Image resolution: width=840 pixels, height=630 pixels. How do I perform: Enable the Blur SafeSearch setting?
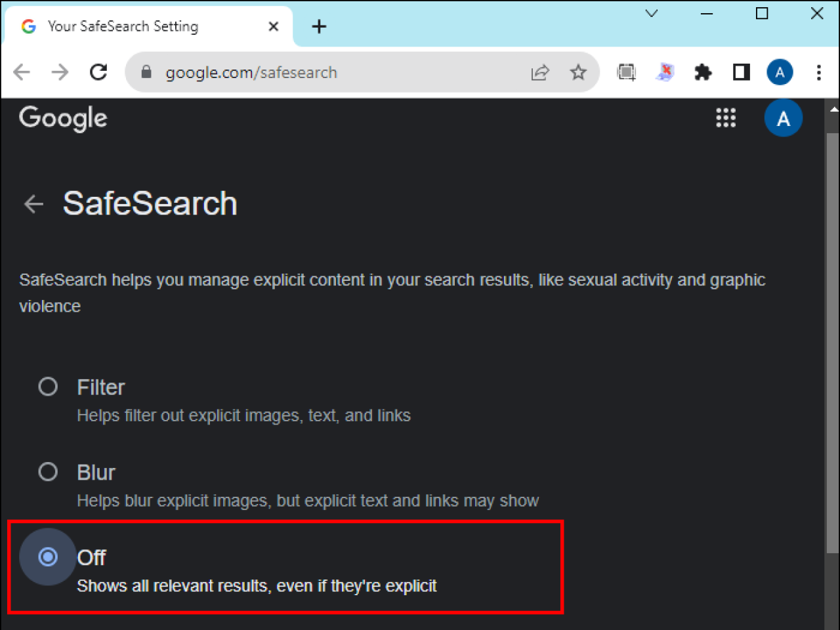47,472
